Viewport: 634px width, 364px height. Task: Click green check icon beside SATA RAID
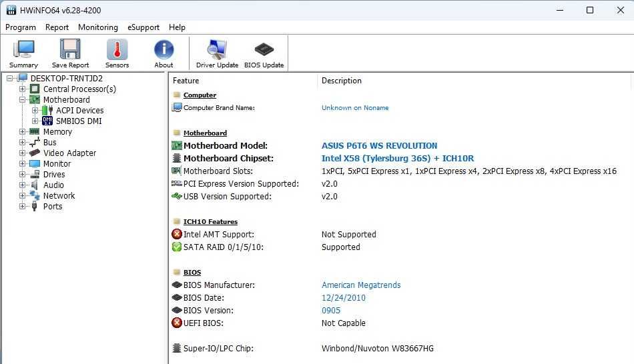[x=177, y=247]
